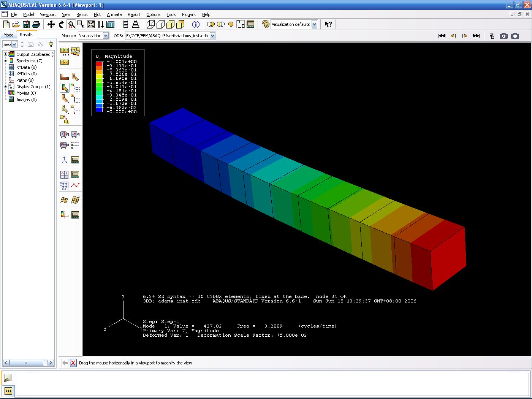Click the Animate Time History camera icon

[75, 135]
